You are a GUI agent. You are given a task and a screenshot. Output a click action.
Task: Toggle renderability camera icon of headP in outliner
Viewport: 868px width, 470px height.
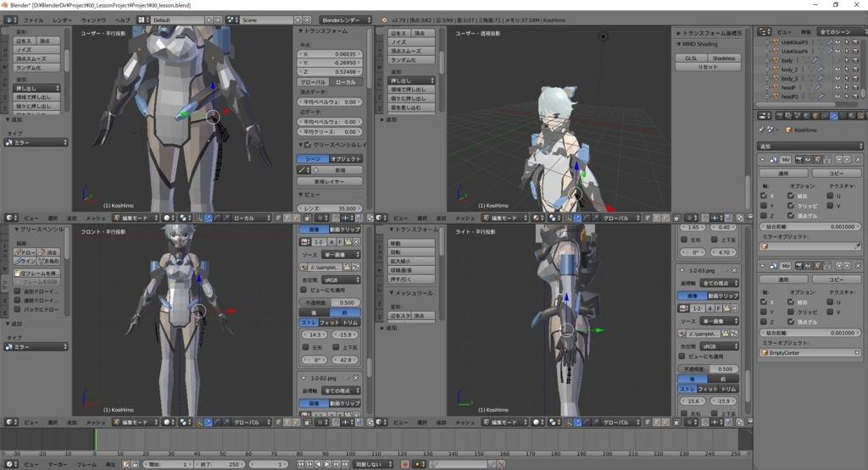855,87
